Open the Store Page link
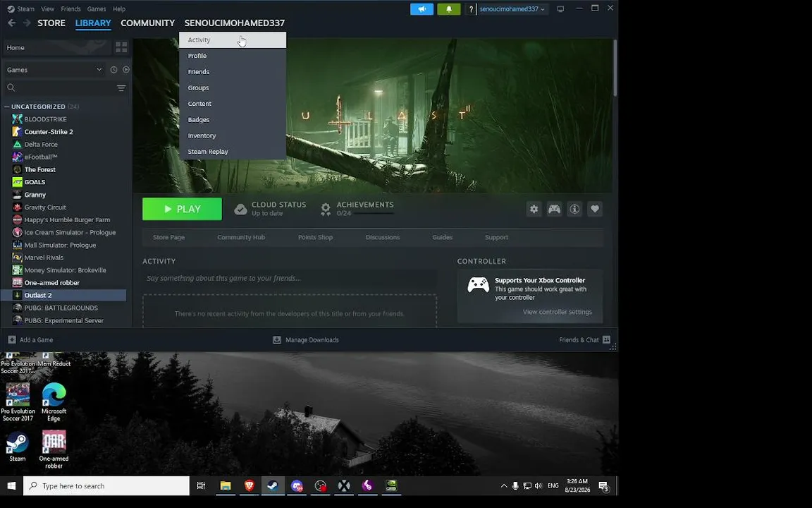The image size is (812, 508). point(169,237)
